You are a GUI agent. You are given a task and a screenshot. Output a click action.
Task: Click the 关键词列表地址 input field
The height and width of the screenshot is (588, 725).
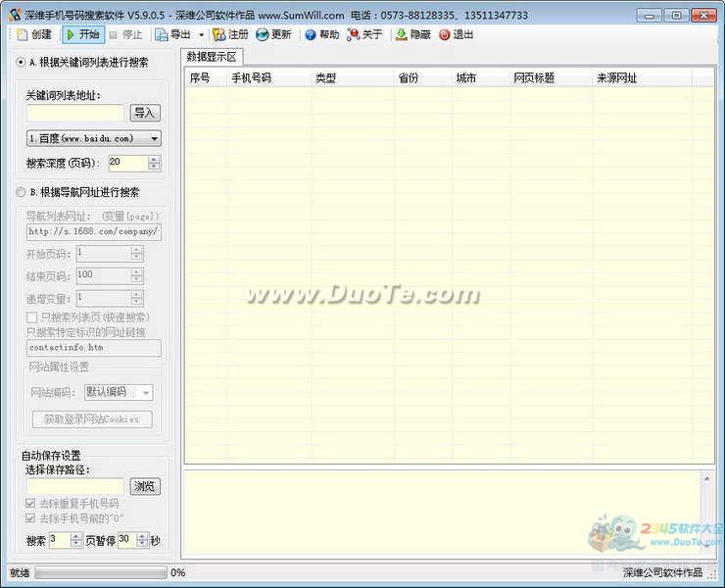pos(75,113)
